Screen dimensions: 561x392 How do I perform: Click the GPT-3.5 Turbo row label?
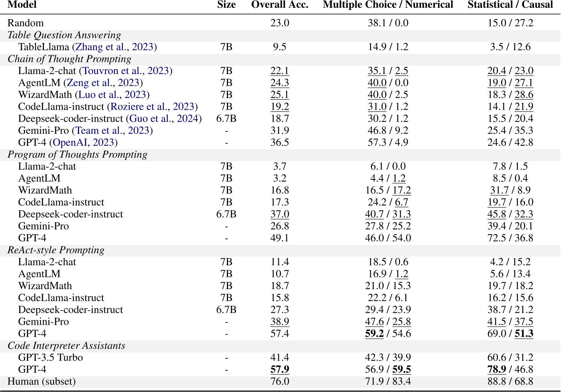pyautogui.click(x=51, y=358)
